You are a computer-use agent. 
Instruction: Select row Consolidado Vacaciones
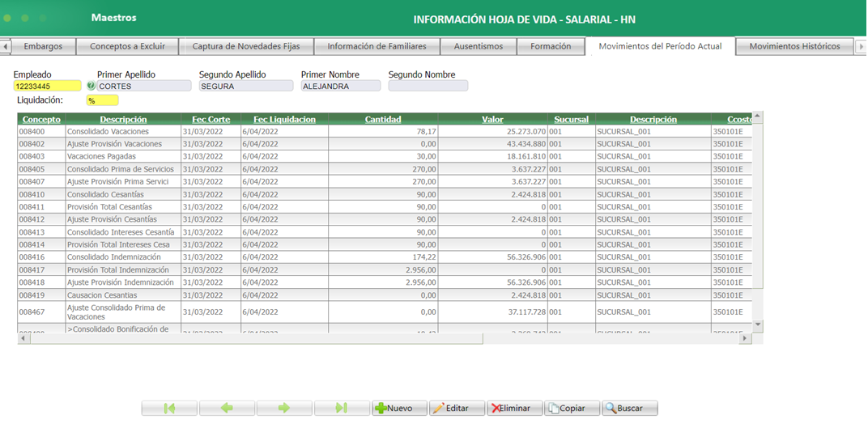pyautogui.click(x=385, y=132)
